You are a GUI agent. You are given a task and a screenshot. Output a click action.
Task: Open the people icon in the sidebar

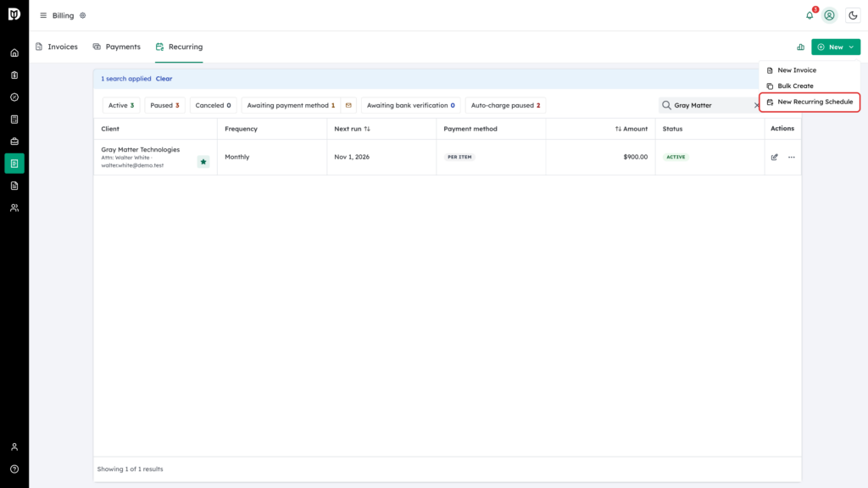14,208
